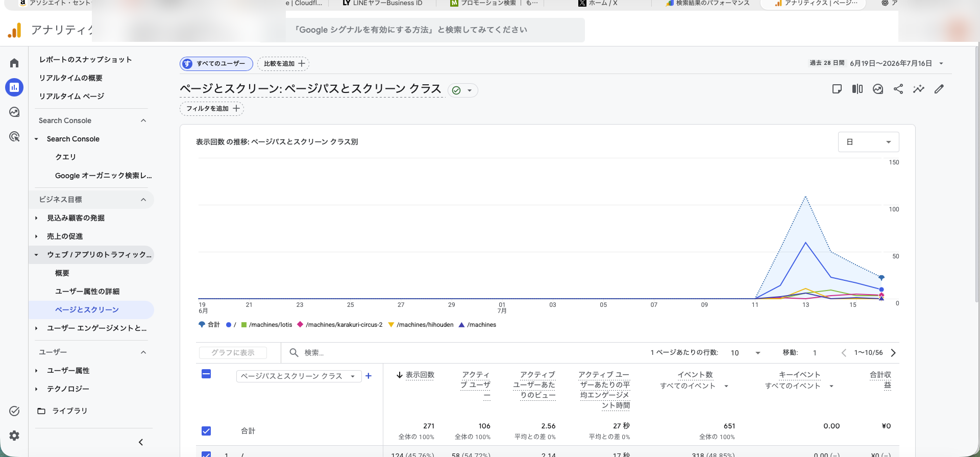
Task: Toggle /machines/hihouden series in legend
Action: (x=421, y=325)
